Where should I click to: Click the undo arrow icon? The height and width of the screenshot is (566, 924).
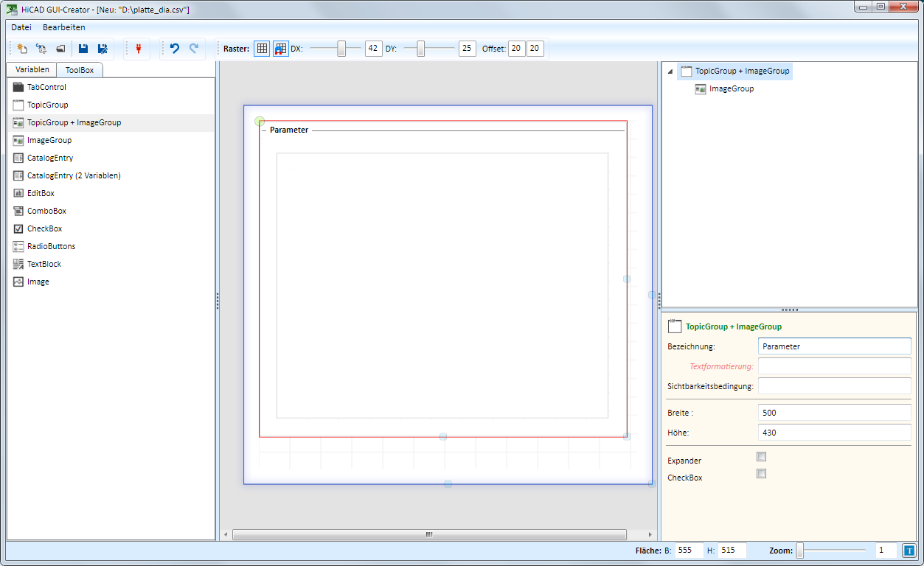click(175, 49)
